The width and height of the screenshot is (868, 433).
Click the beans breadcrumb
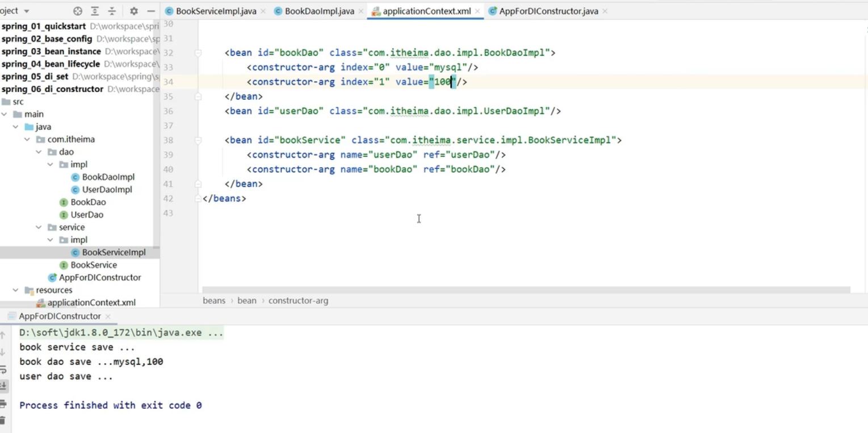[x=214, y=301]
